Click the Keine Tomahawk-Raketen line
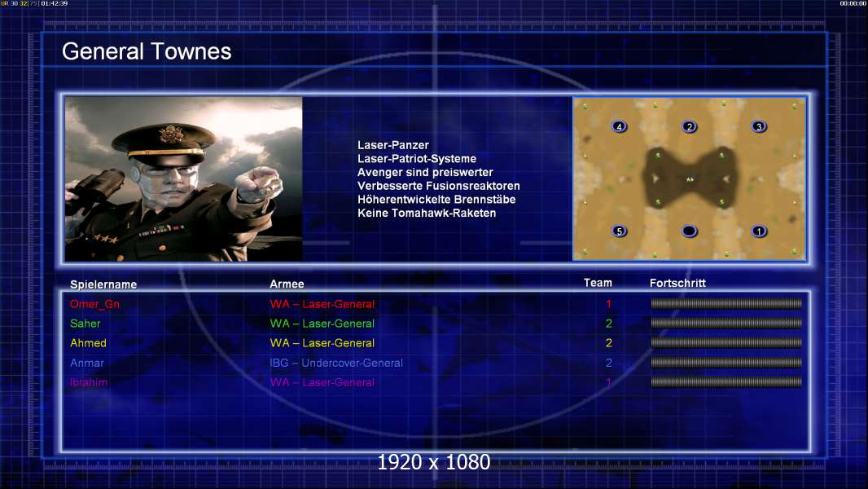This screenshot has width=868, height=489. coord(427,214)
